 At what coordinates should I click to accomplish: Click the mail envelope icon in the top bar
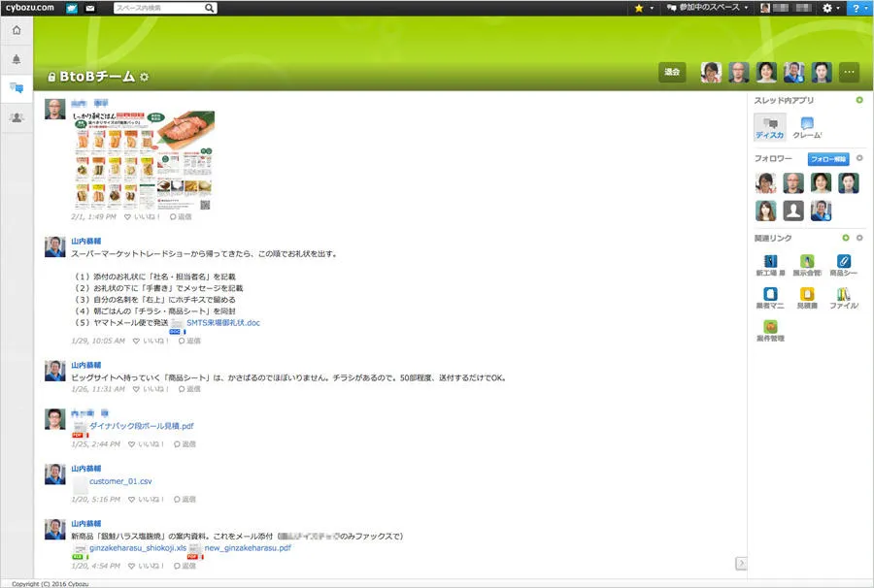tap(90, 8)
